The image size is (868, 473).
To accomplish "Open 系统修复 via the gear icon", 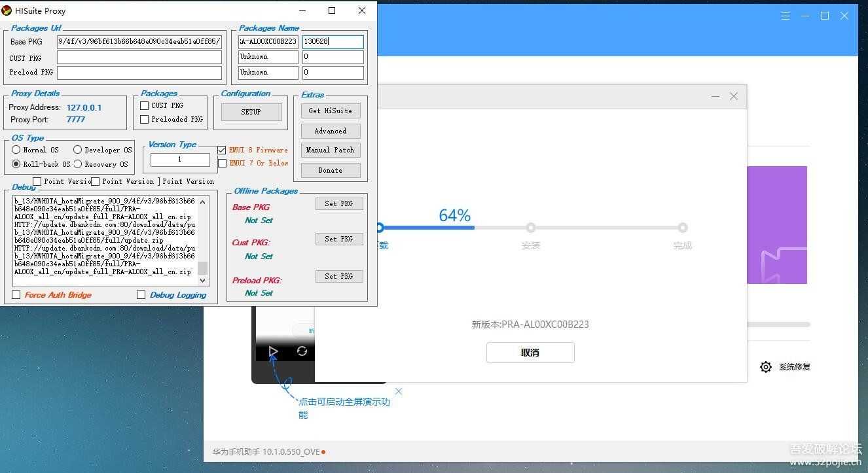I will click(x=766, y=367).
